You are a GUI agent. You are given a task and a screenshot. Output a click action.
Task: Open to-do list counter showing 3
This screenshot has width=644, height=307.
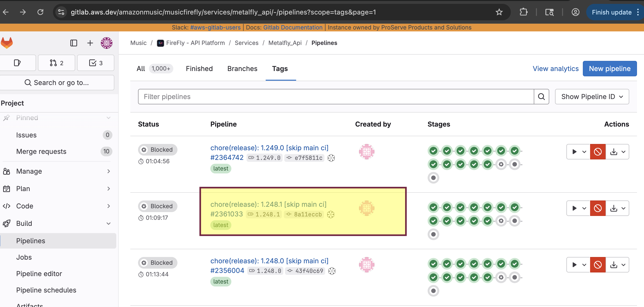coord(96,63)
